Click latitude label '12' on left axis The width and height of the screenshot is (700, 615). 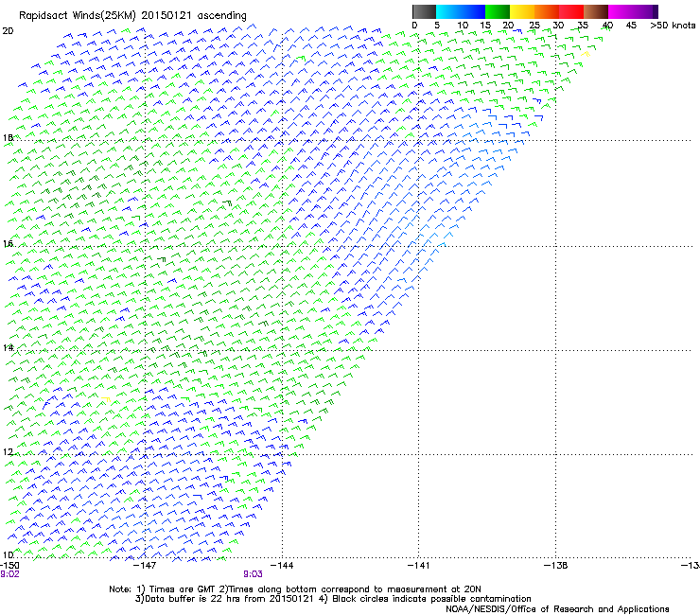click(8, 452)
